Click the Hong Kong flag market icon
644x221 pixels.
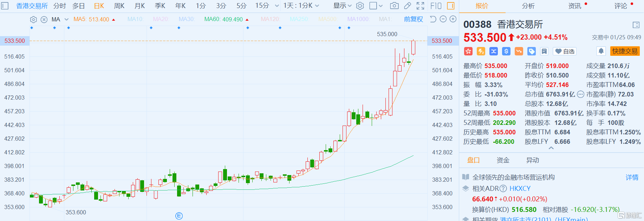click(x=468, y=51)
